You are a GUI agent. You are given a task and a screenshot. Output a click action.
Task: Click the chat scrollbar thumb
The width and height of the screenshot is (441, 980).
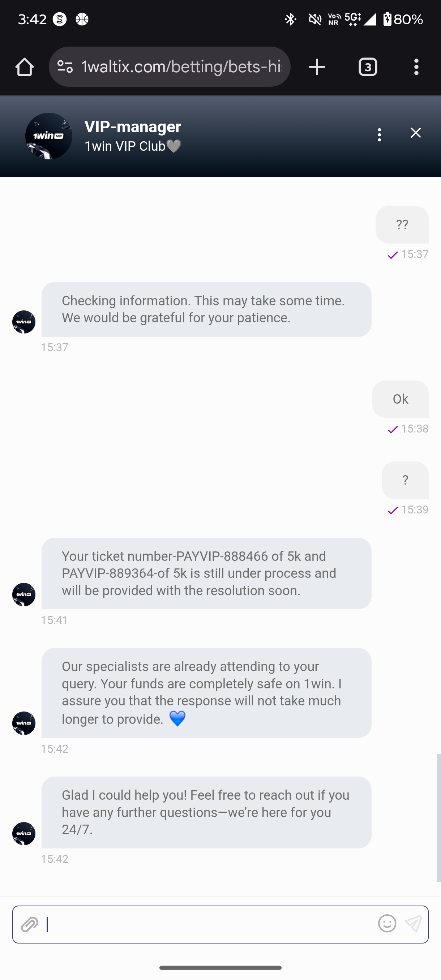[x=438, y=817]
